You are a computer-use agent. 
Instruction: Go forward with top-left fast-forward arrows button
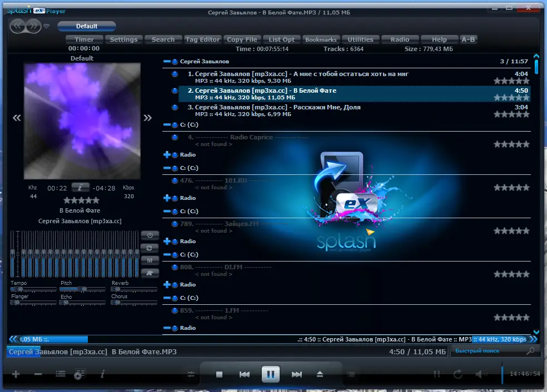(x=33, y=26)
